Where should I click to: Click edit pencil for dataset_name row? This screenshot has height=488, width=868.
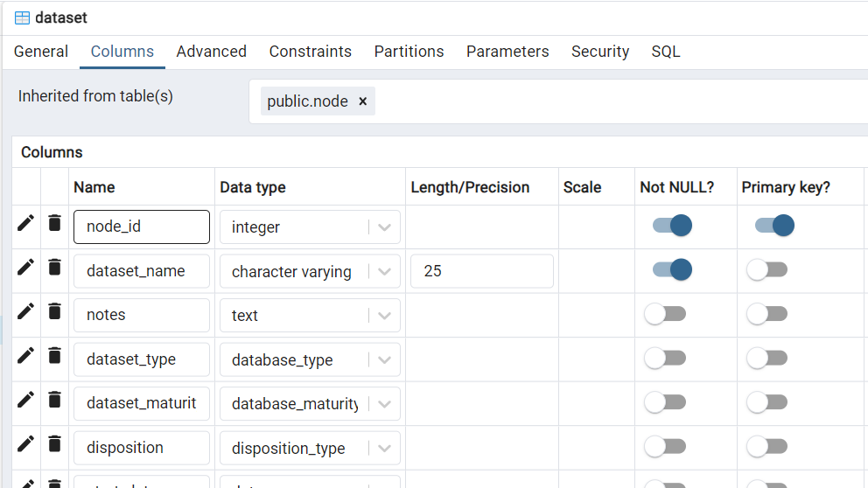coord(26,267)
